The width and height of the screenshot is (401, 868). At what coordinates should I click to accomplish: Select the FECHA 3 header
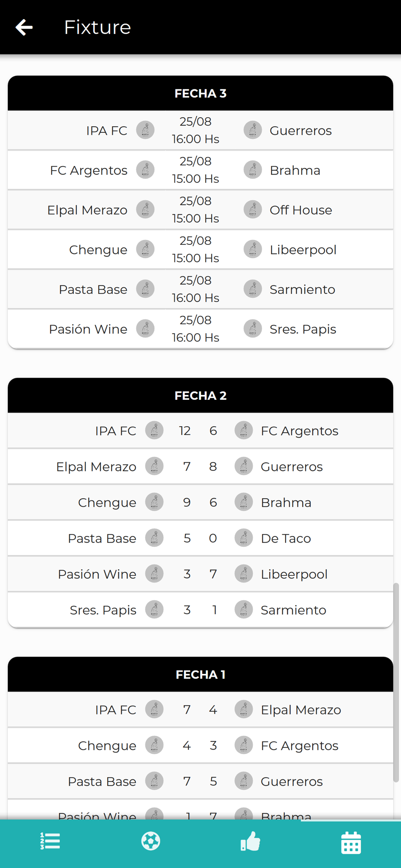(x=200, y=93)
